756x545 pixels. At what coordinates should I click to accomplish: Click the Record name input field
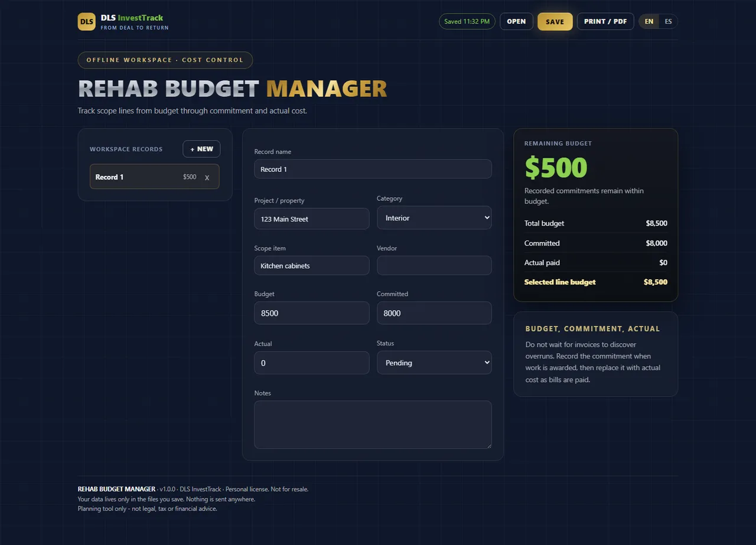click(373, 169)
